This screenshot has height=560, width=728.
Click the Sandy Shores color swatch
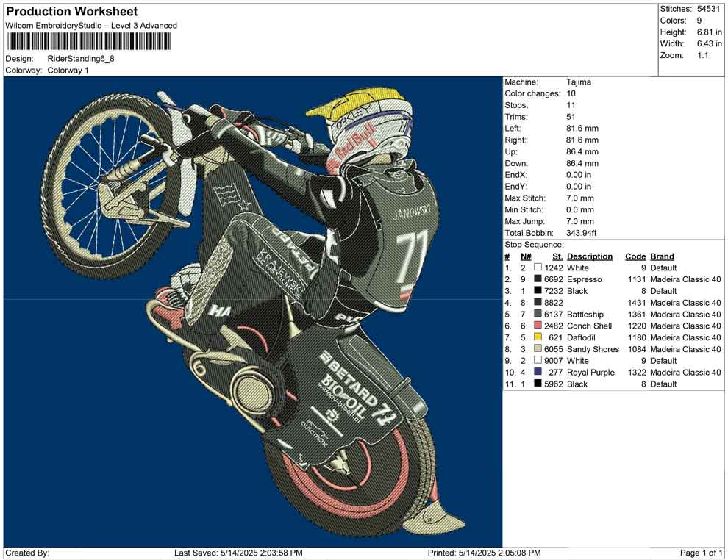point(538,348)
